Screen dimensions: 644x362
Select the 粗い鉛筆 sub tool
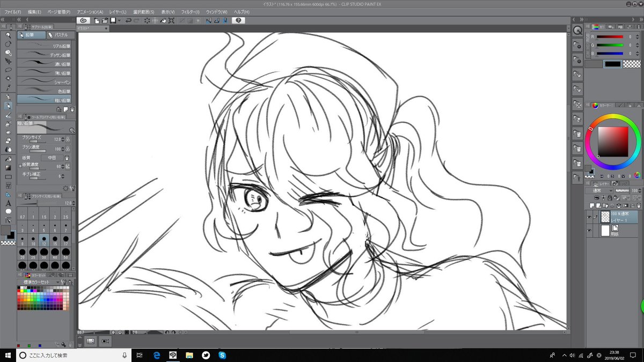click(x=44, y=100)
